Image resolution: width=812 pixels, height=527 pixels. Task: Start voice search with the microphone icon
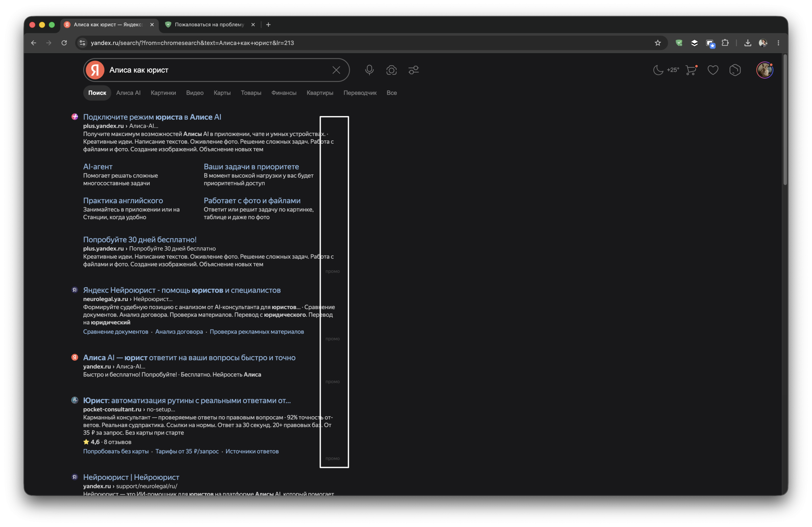(369, 70)
